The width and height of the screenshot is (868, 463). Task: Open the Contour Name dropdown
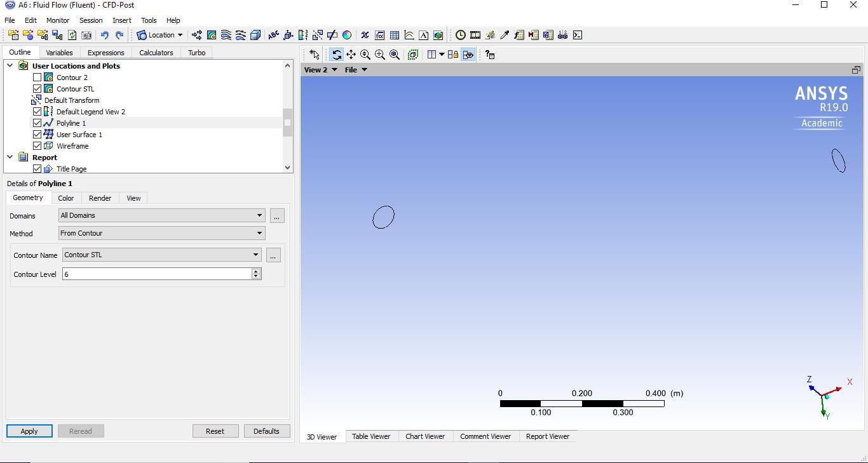[162, 255]
